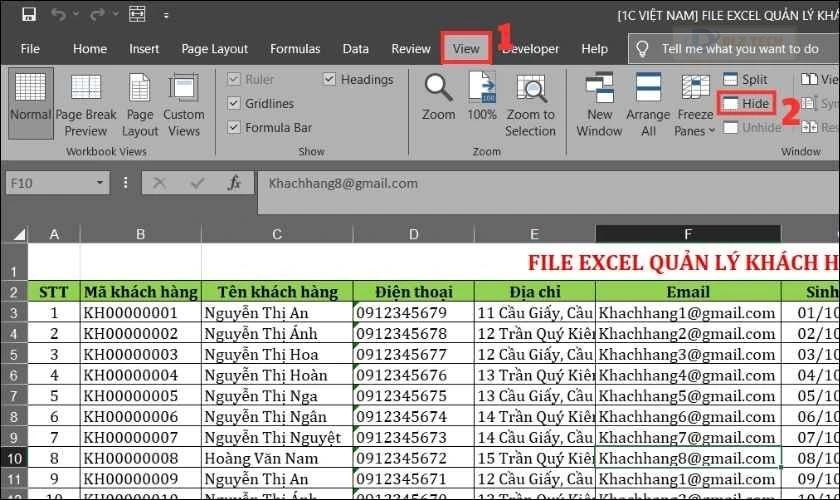Click Zoom to Selection
840x500 pixels.
(530, 104)
